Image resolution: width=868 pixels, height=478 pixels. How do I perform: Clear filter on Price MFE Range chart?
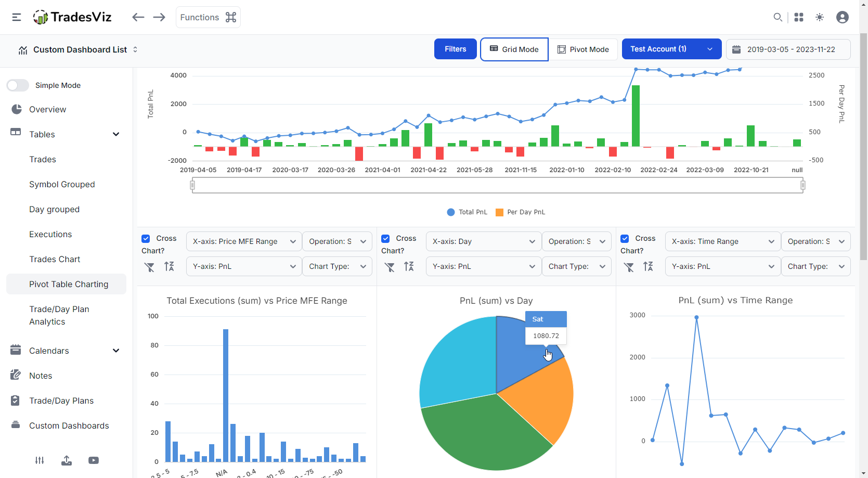(149, 267)
